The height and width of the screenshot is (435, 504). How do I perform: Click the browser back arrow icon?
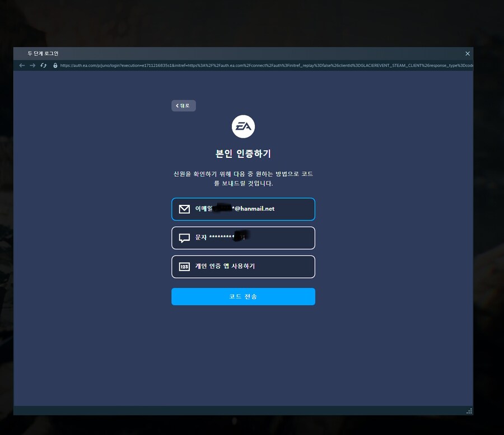coord(22,66)
